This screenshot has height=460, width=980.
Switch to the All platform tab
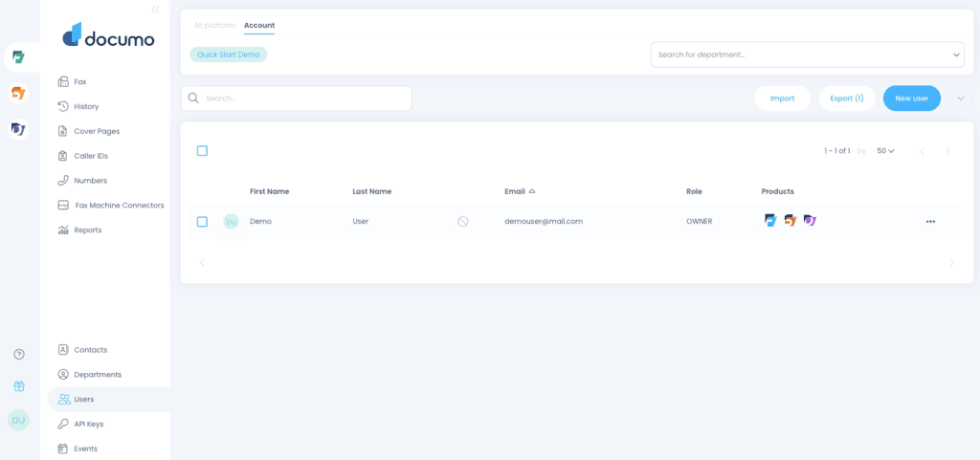point(214,26)
